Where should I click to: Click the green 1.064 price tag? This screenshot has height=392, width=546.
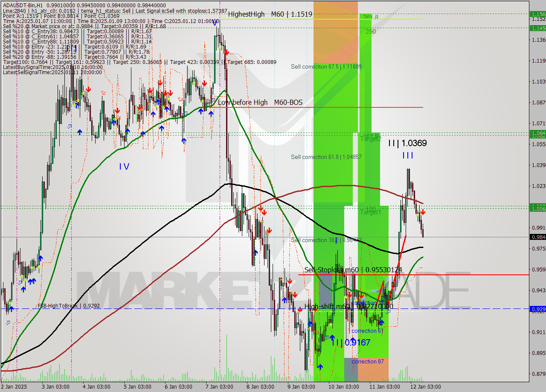(x=537, y=133)
